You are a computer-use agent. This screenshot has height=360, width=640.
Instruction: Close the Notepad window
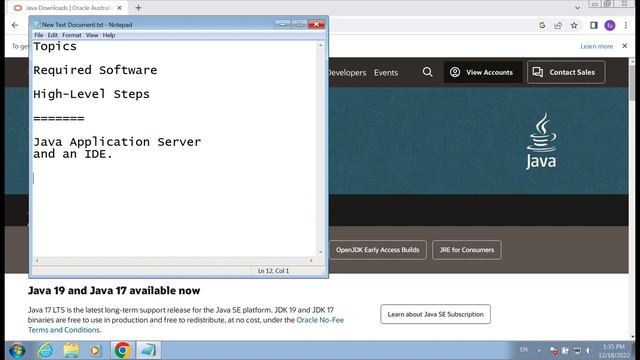tap(316, 24)
